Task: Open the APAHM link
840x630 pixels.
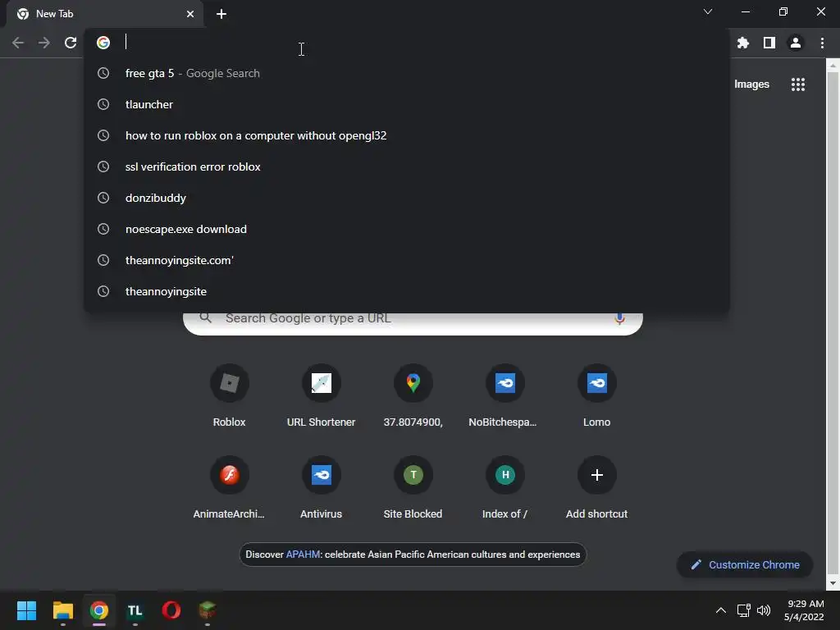Action: click(x=303, y=555)
